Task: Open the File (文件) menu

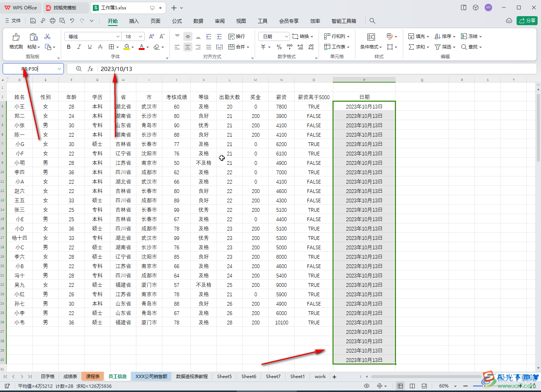Action: coord(13,21)
